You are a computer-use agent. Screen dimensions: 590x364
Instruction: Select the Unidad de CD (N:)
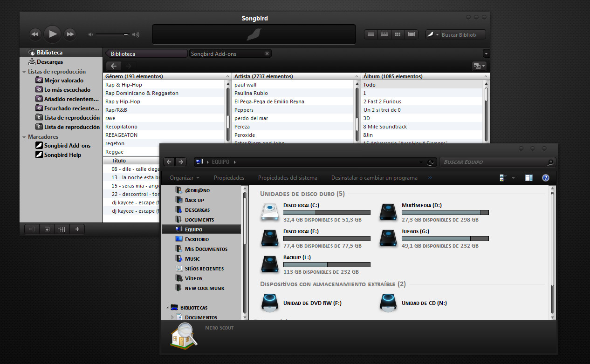tap(414, 303)
